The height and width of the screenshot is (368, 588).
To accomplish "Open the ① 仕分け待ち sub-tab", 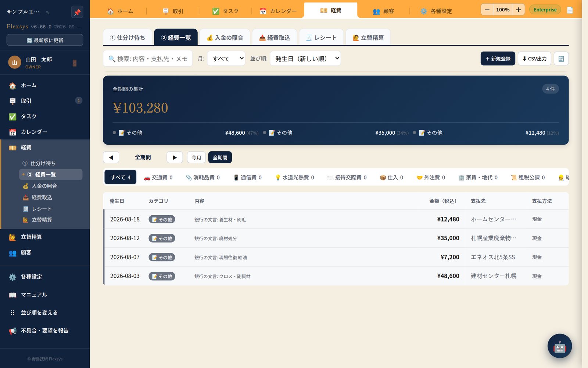I will (x=128, y=38).
